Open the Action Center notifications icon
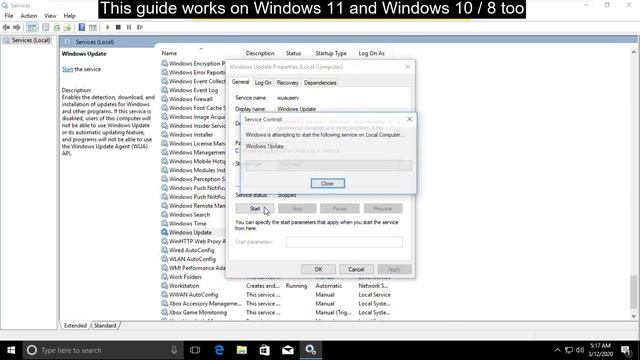This screenshot has width=640, height=360. (625, 350)
